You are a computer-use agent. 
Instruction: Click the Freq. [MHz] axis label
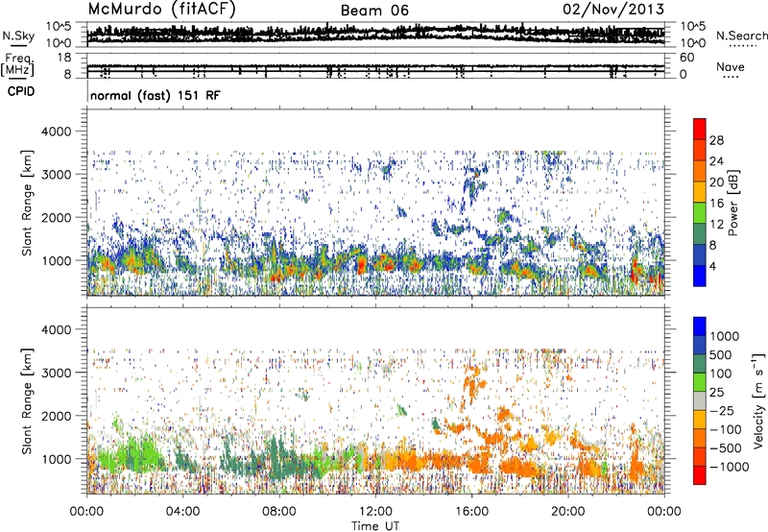pyautogui.click(x=18, y=64)
